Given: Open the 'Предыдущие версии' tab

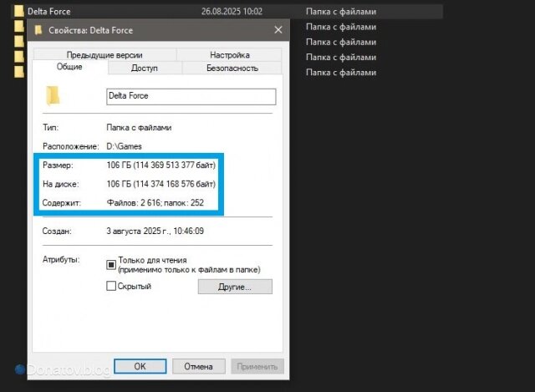Looking at the screenshot, I should (x=104, y=54).
